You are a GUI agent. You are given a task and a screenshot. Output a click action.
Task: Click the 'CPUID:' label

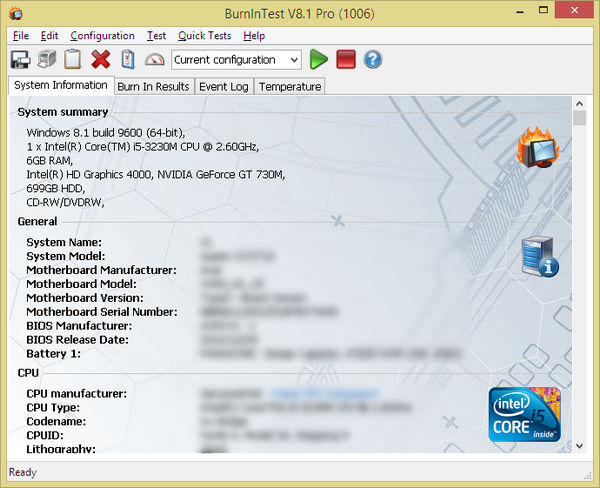coord(45,435)
